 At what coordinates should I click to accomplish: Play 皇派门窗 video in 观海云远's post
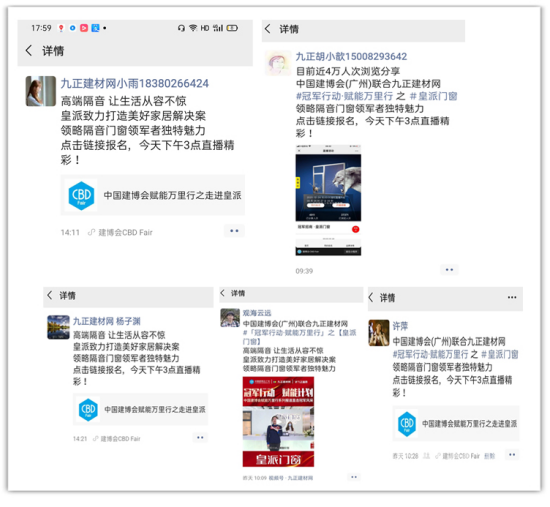pos(278,421)
